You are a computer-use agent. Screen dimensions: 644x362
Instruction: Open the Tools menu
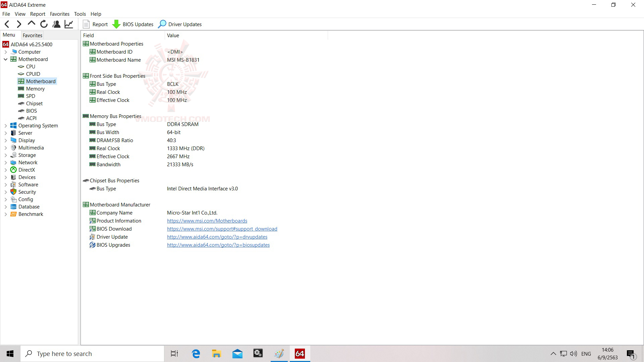coord(80,14)
